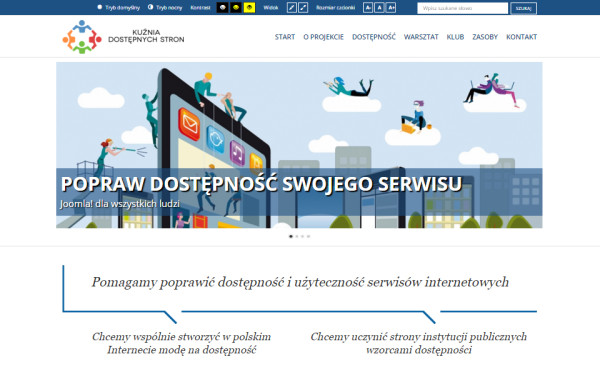Open the KONTAKT page
This screenshot has height=374, width=600.
pos(522,37)
